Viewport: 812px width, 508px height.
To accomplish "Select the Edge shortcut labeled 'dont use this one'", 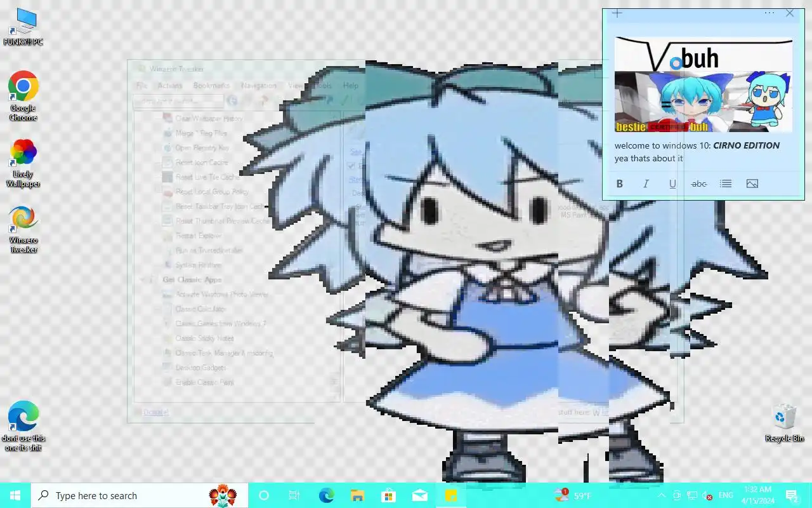I will (x=23, y=426).
